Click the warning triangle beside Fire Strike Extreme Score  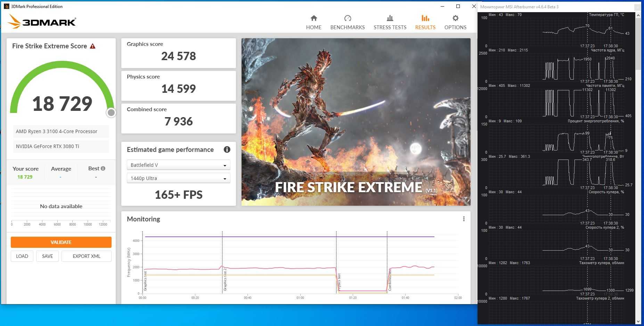click(x=92, y=46)
